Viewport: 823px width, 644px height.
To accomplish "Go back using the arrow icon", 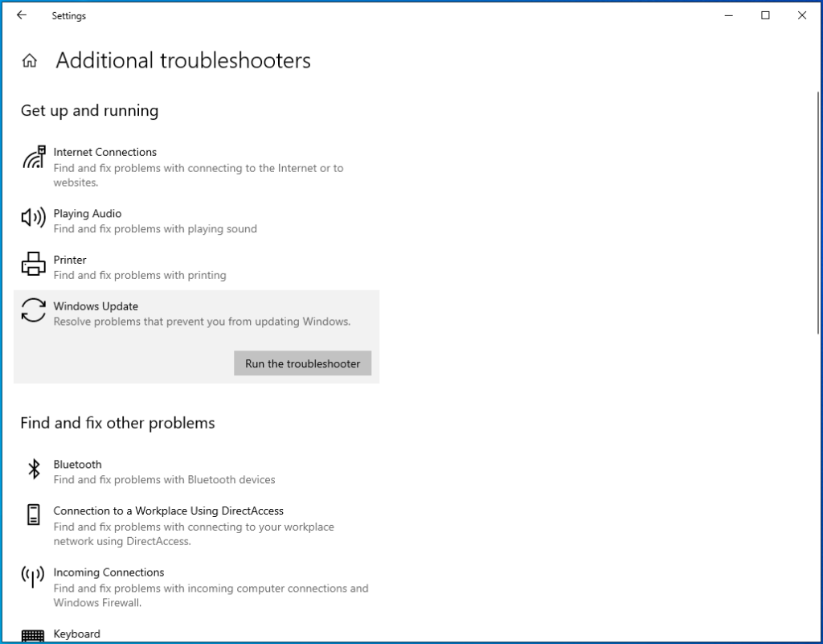I will (x=21, y=15).
